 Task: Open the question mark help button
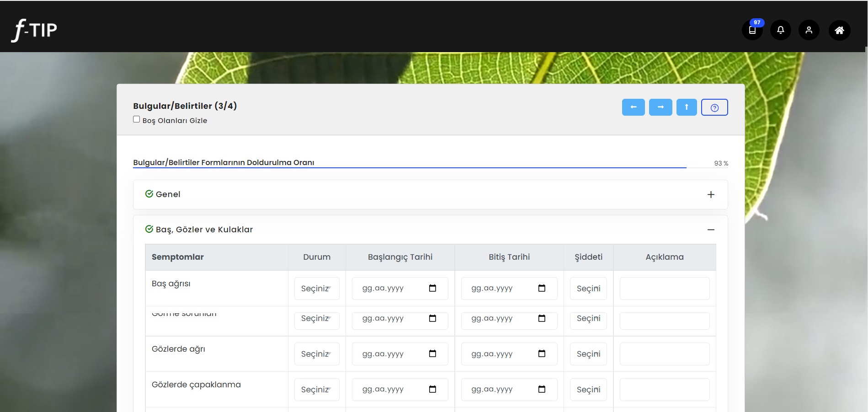714,107
